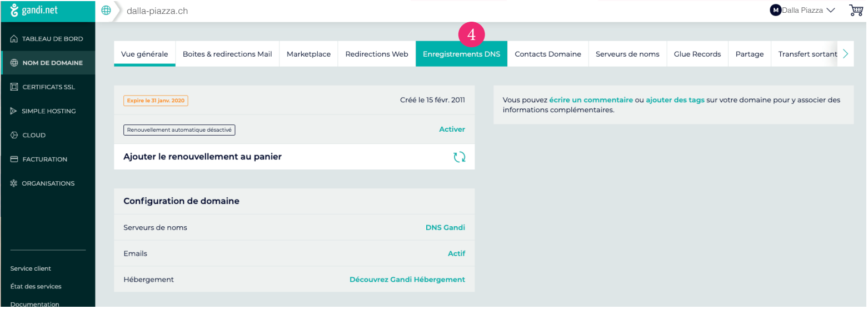Open État des services link
Image resolution: width=868 pixels, height=309 pixels.
36,287
